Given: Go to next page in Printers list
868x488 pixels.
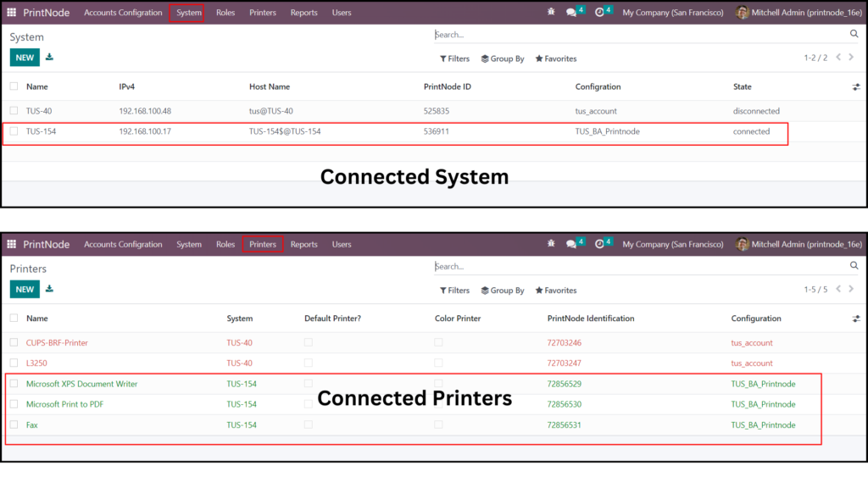Looking at the screenshot, I should (851, 289).
